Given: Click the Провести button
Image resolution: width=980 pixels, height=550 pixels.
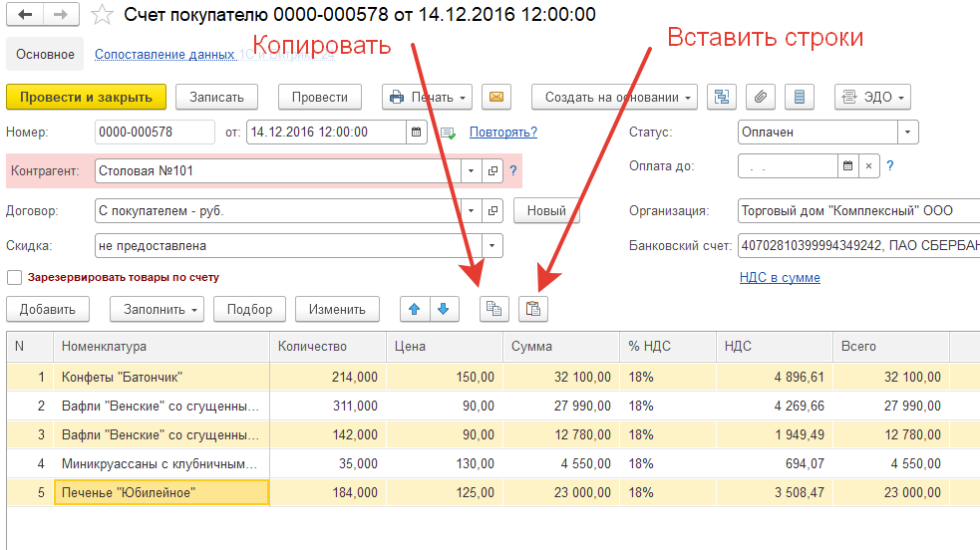Looking at the screenshot, I should point(320,97).
